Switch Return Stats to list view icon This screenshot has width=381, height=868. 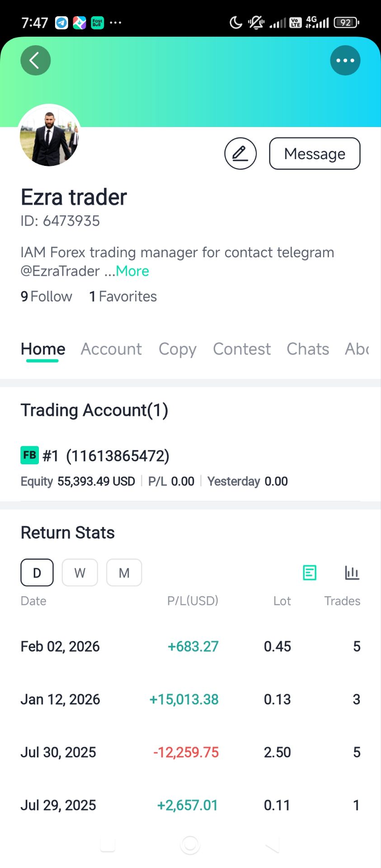point(310,573)
